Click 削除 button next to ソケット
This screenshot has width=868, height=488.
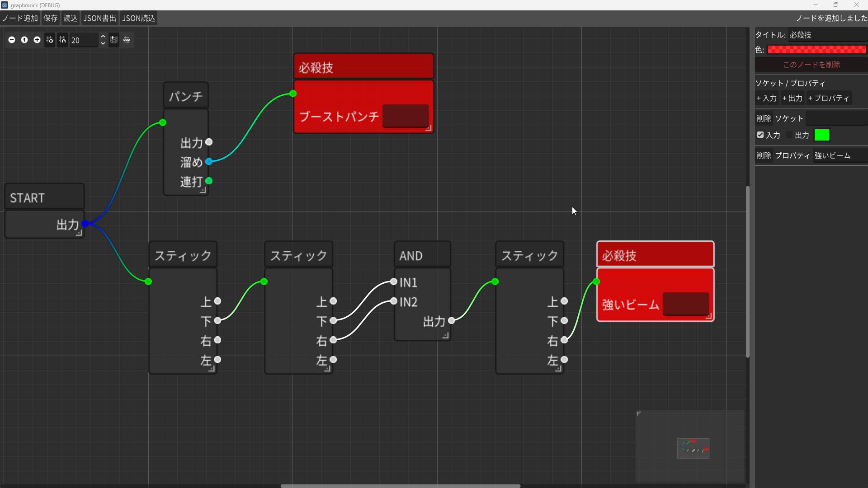pyautogui.click(x=764, y=118)
